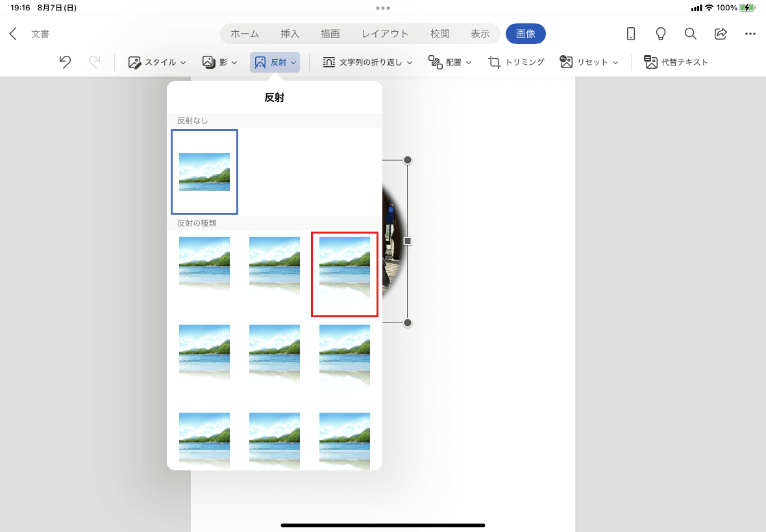
Task: Open the search magnifier icon
Action: click(x=690, y=34)
